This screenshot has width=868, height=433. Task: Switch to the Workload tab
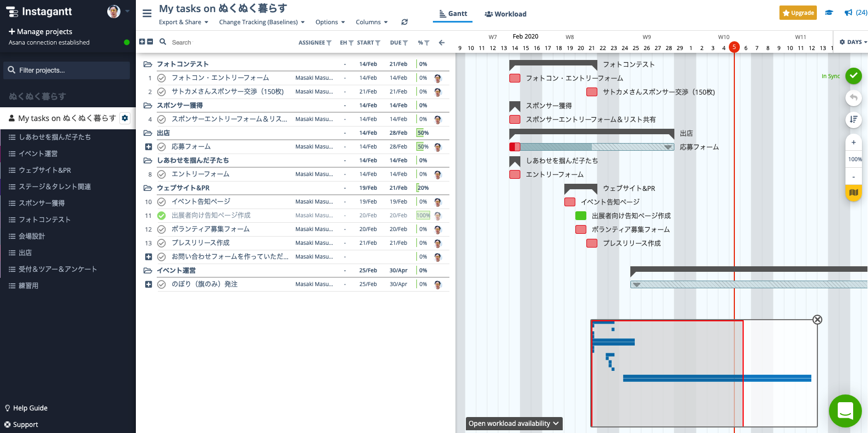[x=506, y=14]
